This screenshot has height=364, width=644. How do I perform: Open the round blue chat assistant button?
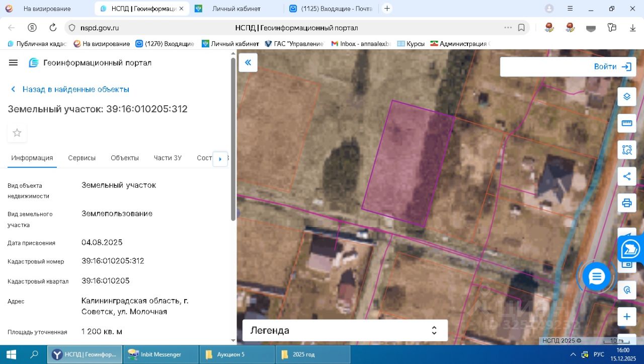click(x=597, y=276)
